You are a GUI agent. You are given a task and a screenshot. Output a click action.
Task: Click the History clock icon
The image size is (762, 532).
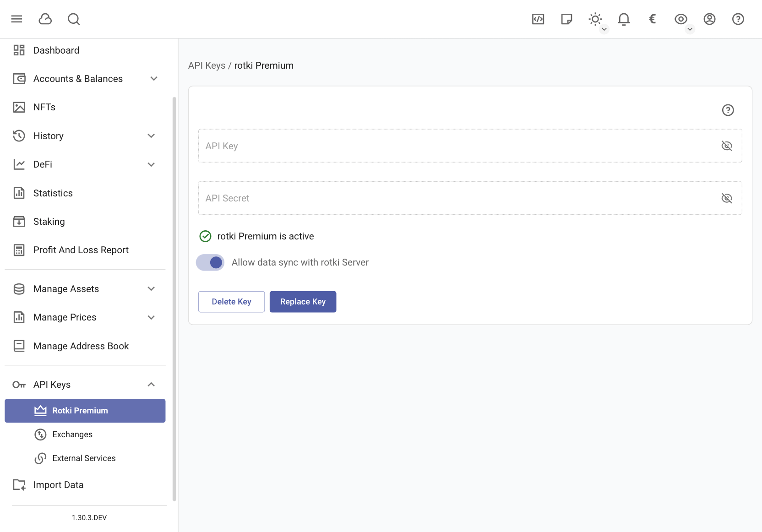click(19, 136)
